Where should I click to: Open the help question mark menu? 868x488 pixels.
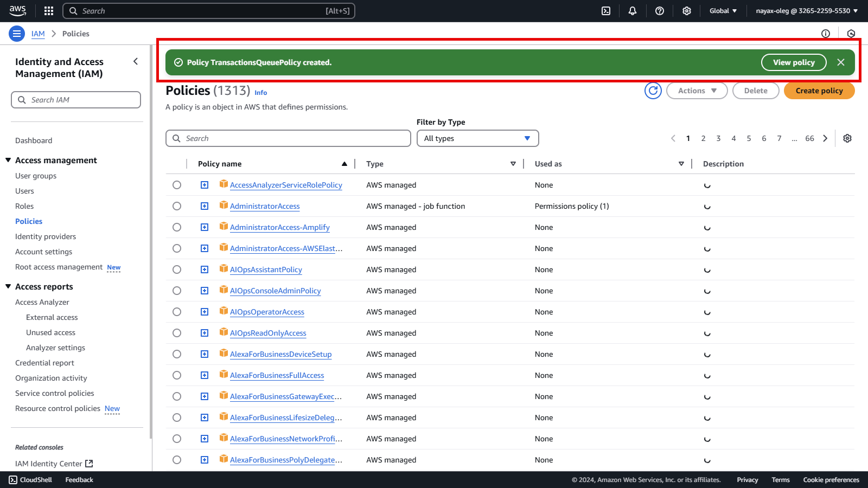(660, 11)
